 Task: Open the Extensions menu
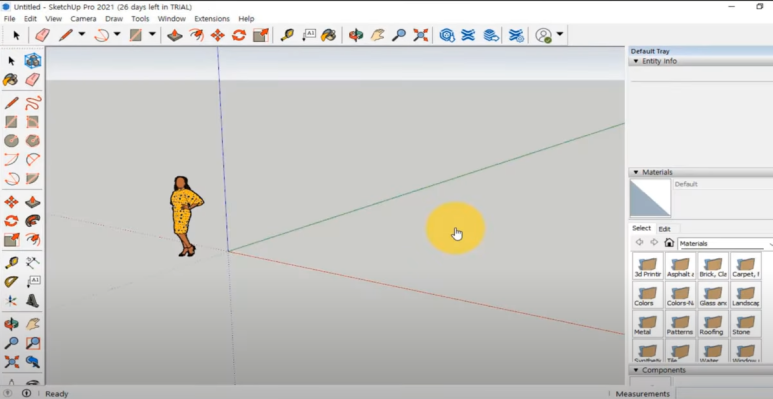tap(212, 19)
